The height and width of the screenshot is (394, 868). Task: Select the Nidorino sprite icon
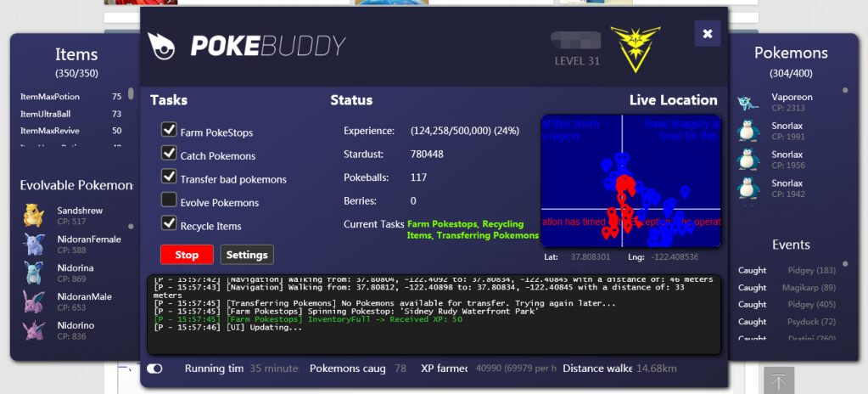[33, 330]
